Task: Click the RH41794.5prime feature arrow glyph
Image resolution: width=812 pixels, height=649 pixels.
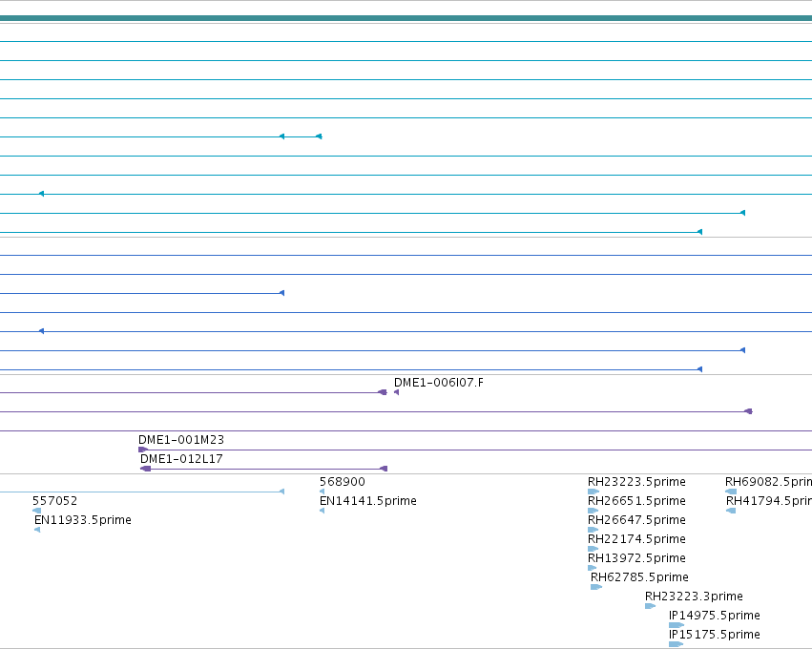Action: [x=731, y=511]
